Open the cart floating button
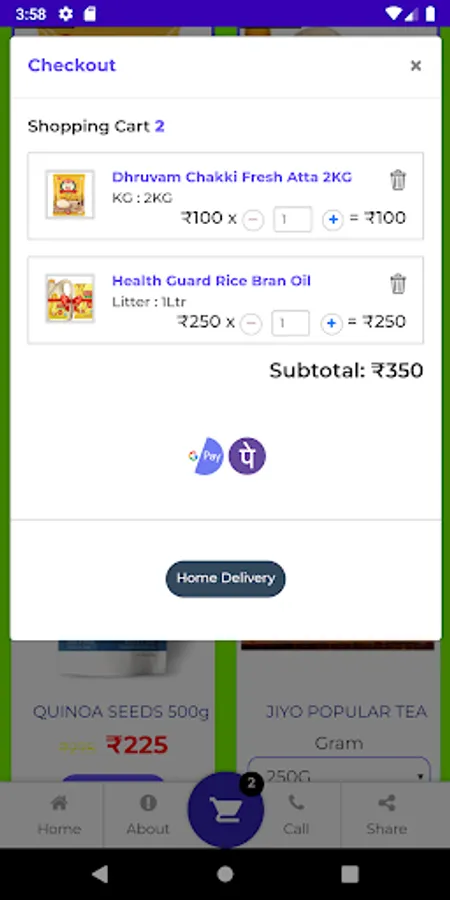The image size is (450, 900). pyautogui.click(x=226, y=809)
